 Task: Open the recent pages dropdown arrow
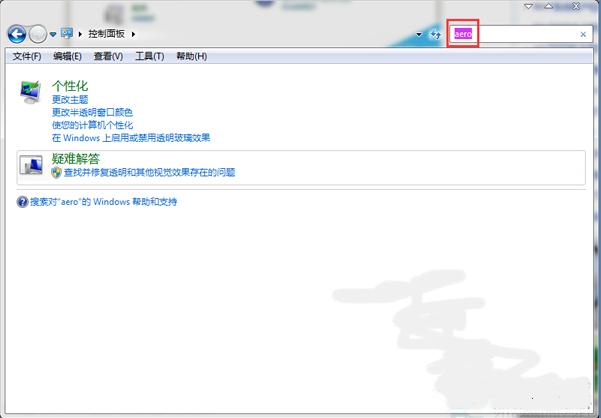53,35
